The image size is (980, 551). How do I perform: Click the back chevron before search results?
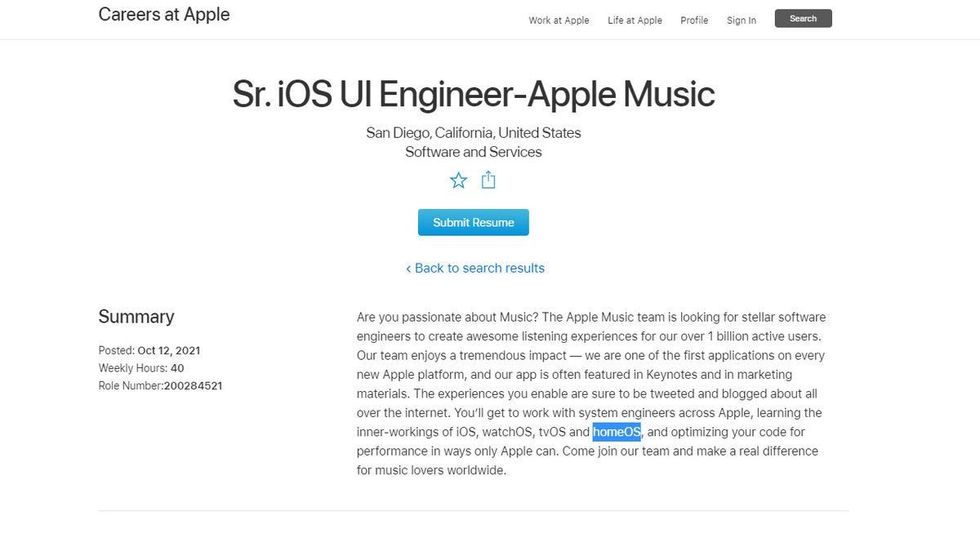pyautogui.click(x=408, y=268)
